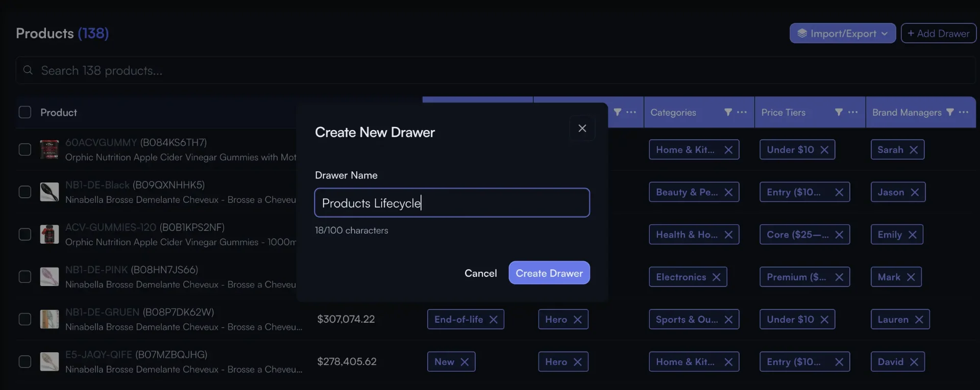Select the $278,405.62 revenue value

347,362
